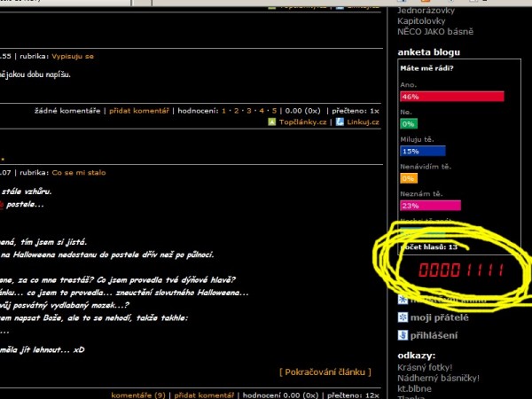
Task: Click přidat komentář at bottom article
Action: point(204,395)
